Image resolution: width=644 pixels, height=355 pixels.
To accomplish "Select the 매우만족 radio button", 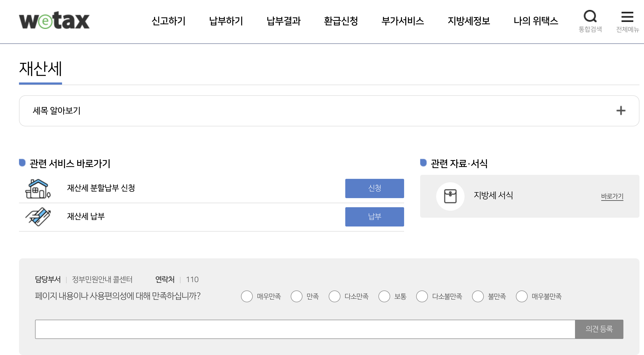I will (x=247, y=296).
